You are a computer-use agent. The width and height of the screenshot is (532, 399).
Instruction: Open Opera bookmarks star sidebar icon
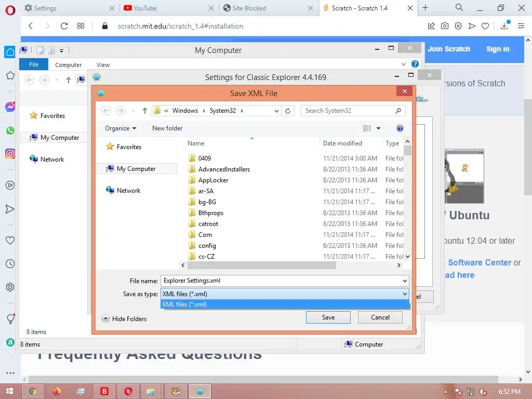(x=10, y=75)
